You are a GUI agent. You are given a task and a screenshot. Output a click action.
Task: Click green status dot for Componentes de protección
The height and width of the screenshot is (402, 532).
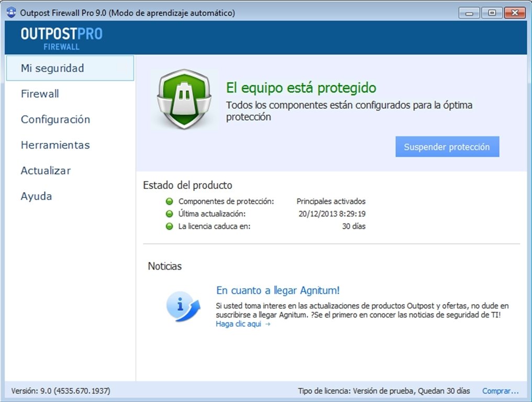pyautogui.click(x=169, y=202)
